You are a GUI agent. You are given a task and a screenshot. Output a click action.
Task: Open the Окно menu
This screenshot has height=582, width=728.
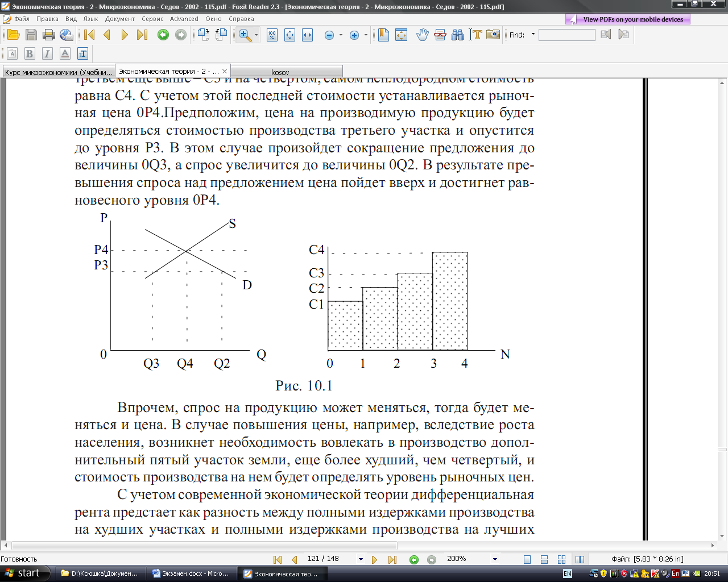pyautogui.click(x=213, y=19)
